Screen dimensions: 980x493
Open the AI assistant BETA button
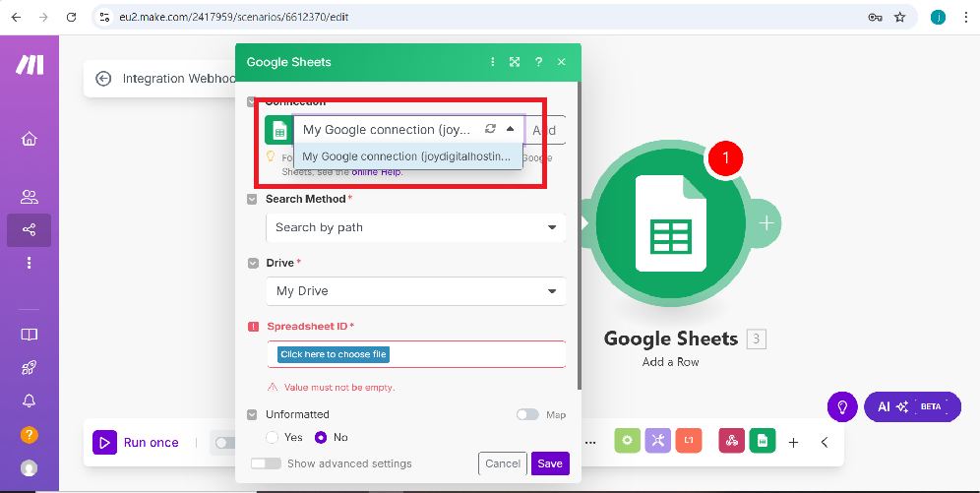pyautogui.click(x=912, y=406)
